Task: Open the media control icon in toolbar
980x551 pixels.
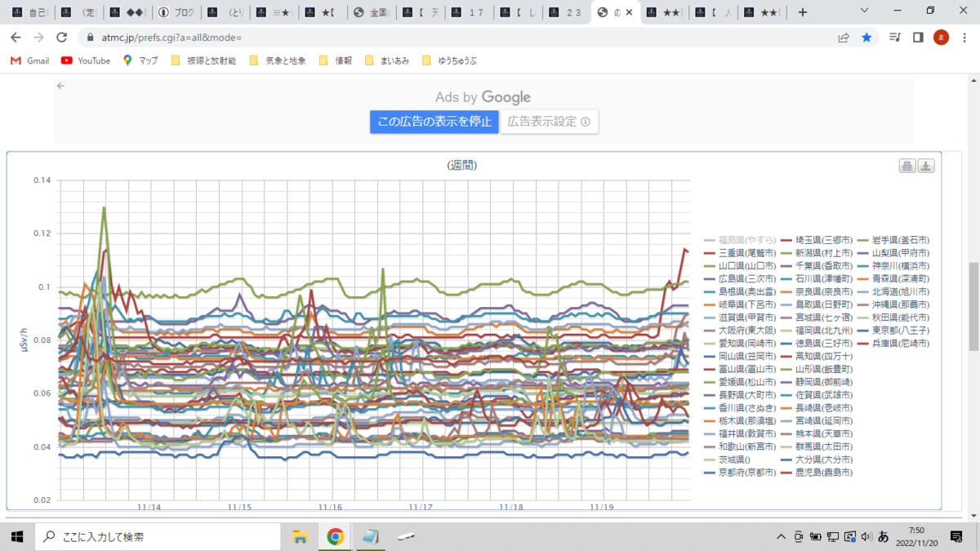Action: pos(896,38)
